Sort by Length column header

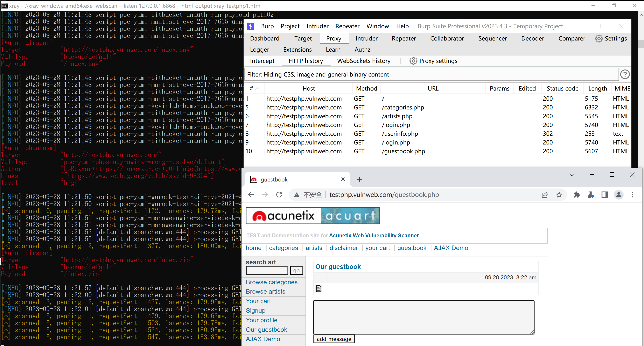click(x=597, y=88)
